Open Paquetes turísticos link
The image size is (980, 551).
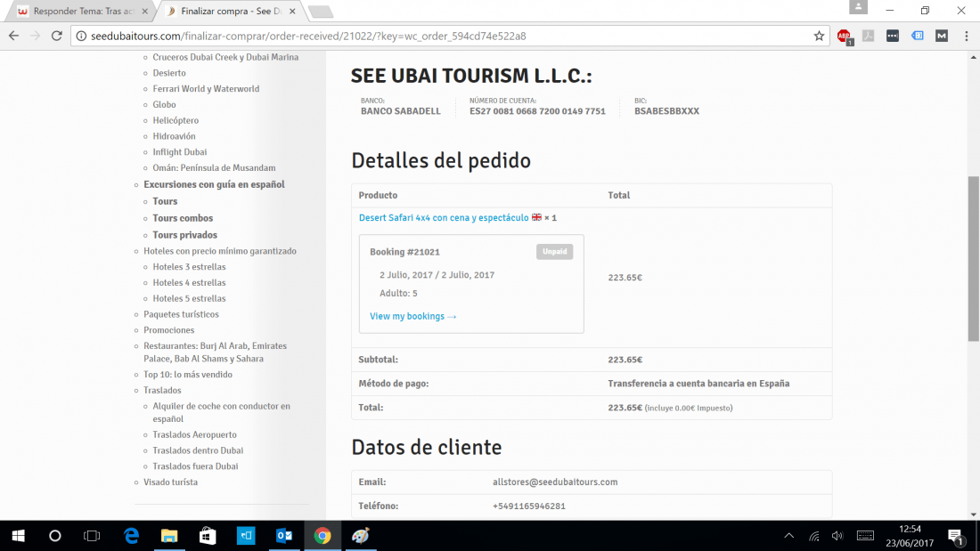click(181, 314)
